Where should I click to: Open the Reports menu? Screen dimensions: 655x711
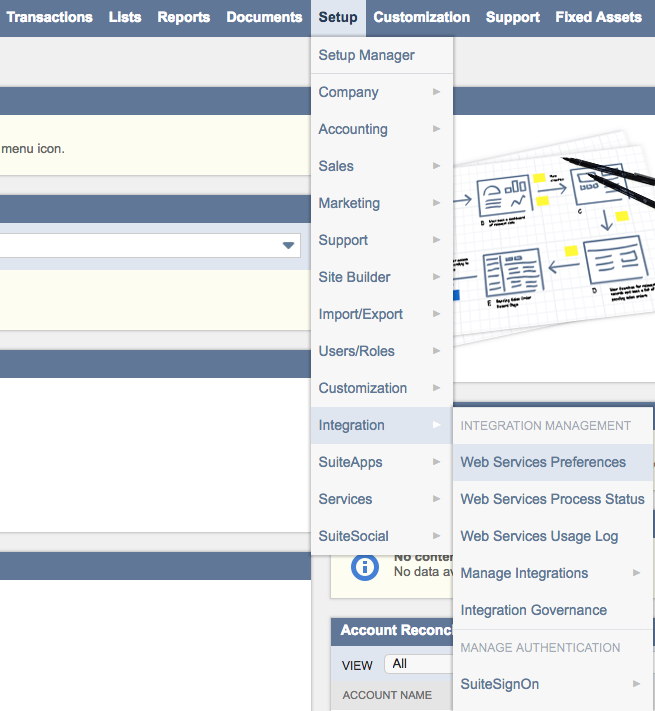(x=184, y=17)
